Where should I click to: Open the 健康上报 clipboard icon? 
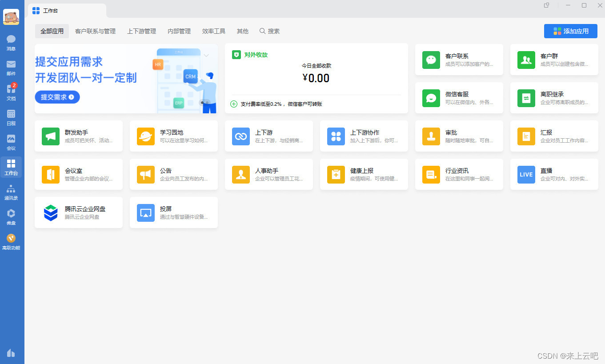[x=336, y=174]
